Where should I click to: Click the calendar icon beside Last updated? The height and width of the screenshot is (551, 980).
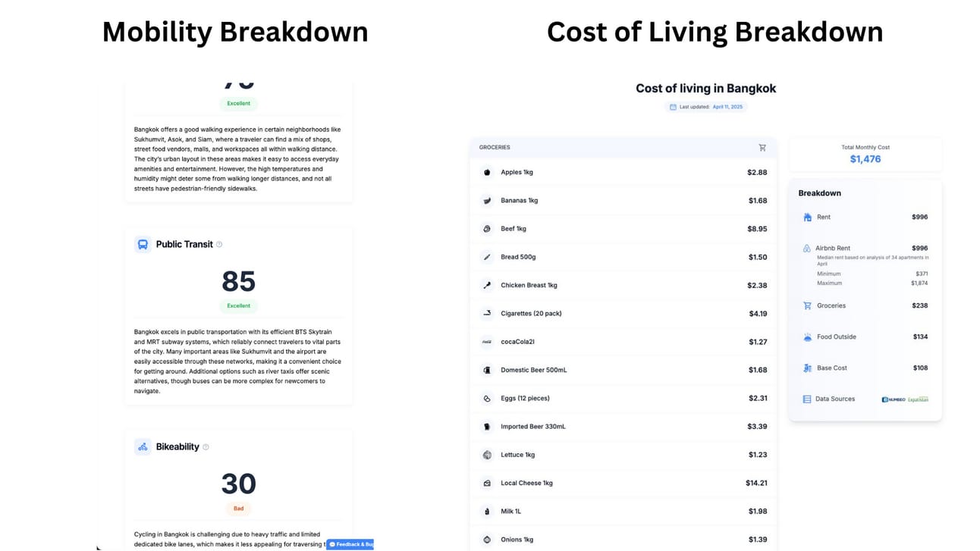672,107
